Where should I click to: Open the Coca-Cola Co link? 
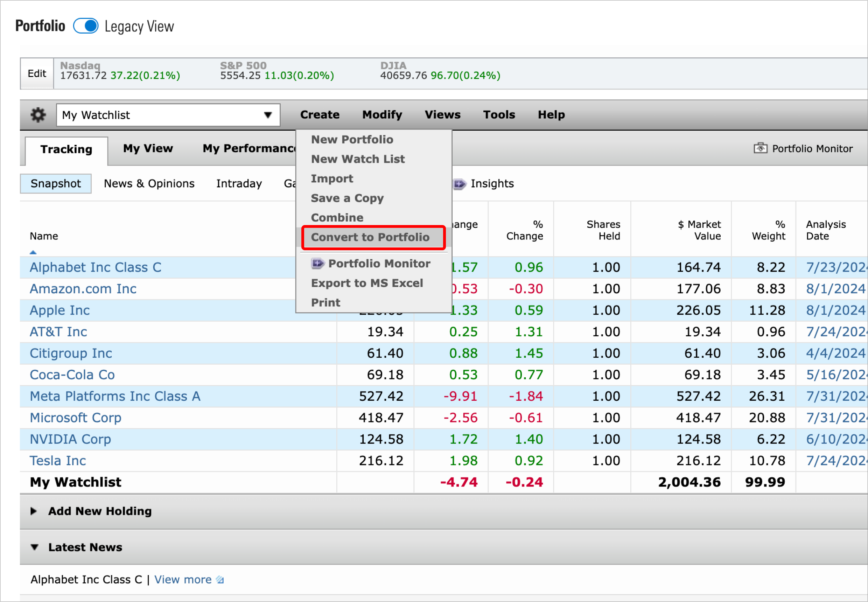coord(72,375)
